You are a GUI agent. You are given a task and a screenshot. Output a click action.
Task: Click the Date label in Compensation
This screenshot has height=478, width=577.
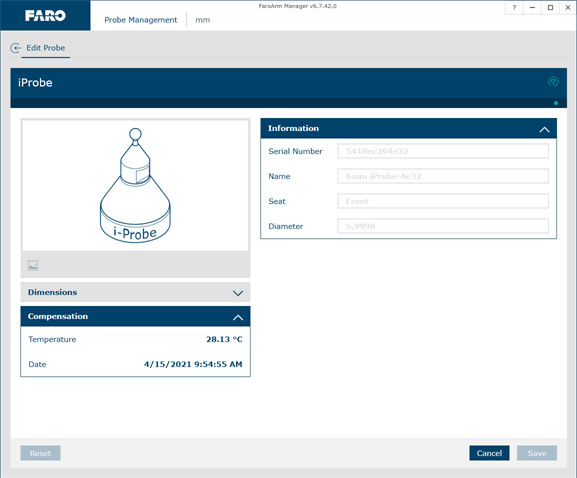coord(37,364)
